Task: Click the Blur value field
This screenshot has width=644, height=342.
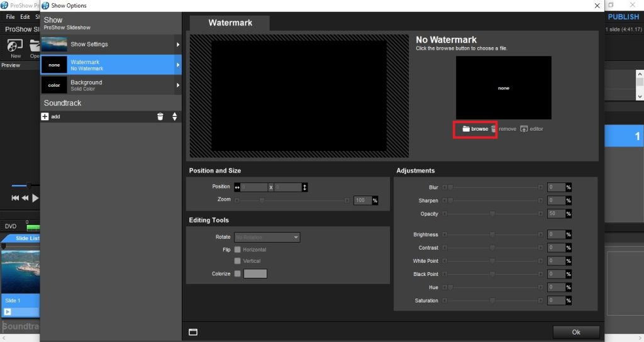Action: pos(557,187)
